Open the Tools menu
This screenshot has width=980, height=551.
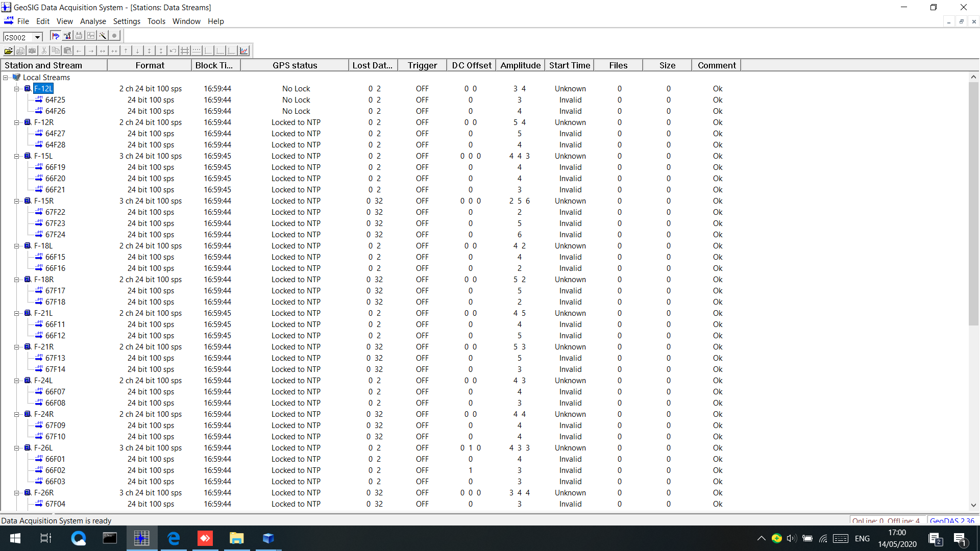(x=156, y=21)
